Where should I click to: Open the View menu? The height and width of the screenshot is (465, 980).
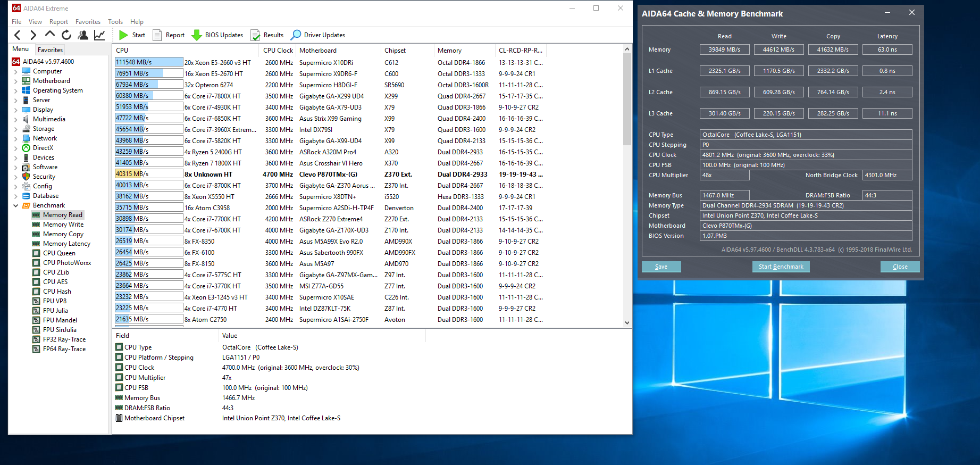35,22
